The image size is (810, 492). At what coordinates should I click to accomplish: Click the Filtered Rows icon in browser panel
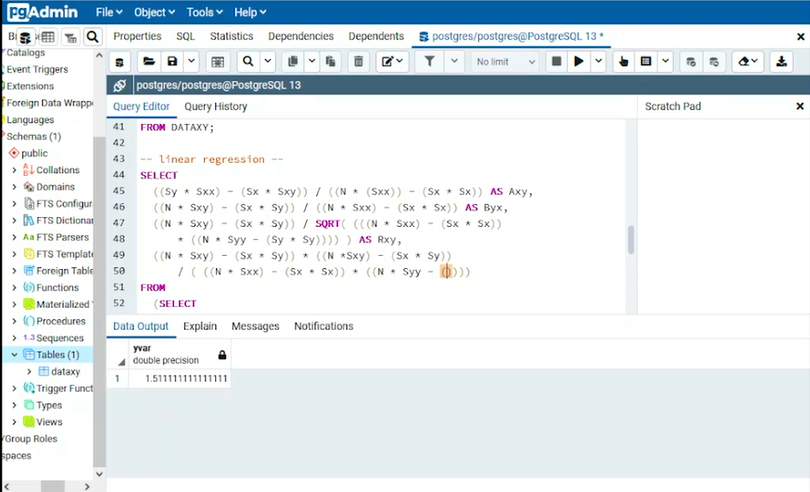tap(70, 37)
